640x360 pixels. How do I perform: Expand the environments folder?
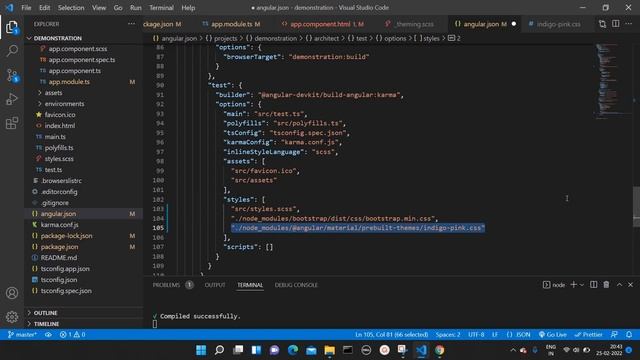(x=64, y=104)
